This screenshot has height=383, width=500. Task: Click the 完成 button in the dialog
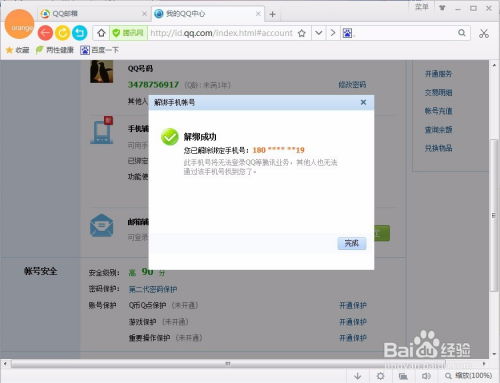(x=352, y=243)
